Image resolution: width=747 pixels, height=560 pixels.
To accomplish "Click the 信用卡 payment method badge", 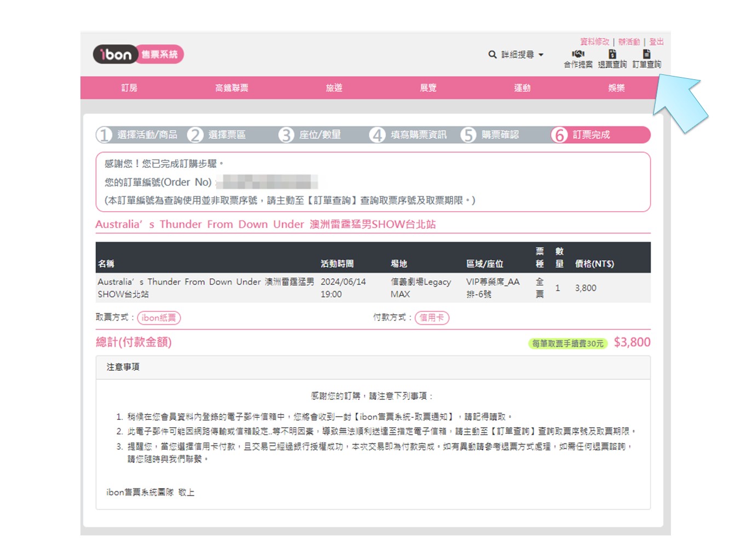I will [x=432, y=318].
